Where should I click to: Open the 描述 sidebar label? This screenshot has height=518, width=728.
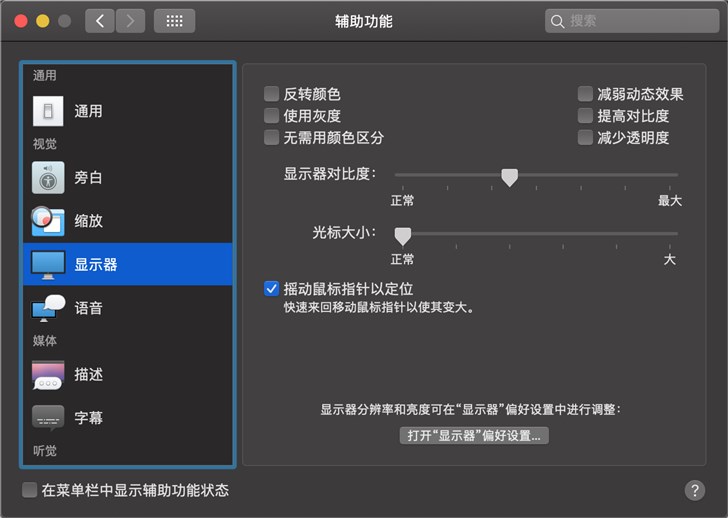tap(88, 375)
